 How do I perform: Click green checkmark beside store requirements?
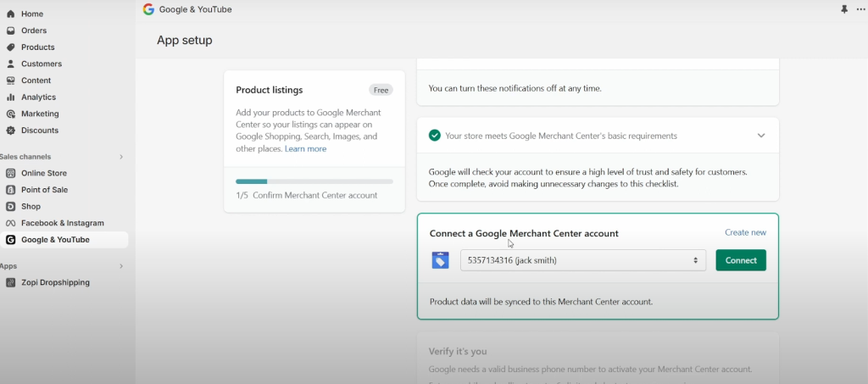tap(435, 136)
